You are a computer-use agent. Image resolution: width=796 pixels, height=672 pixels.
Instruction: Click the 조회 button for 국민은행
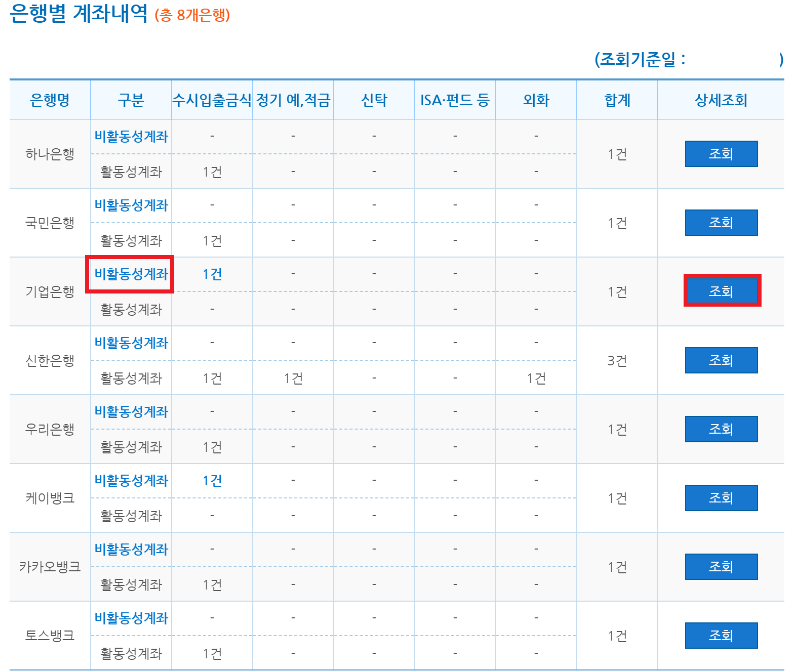(x=721, y=223)
